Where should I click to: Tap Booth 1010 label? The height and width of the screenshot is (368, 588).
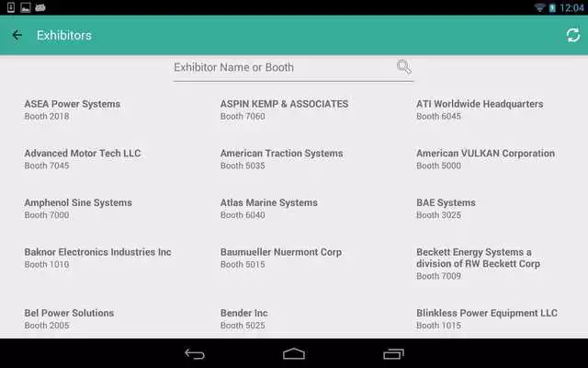tap(47, 264)
